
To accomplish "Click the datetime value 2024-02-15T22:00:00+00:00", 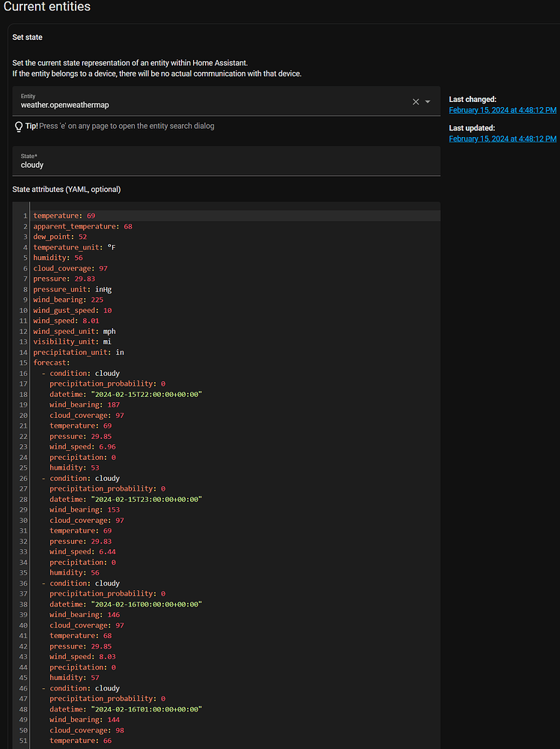I will point(147,394).
